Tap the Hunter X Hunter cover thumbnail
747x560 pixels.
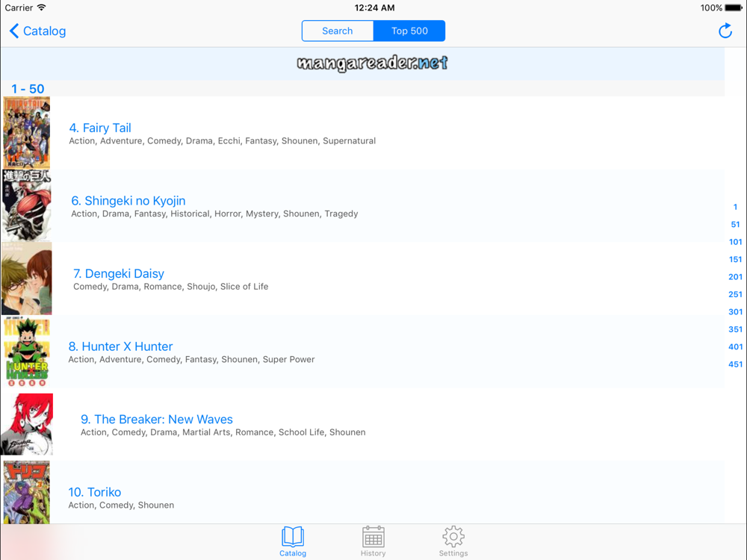coord(27,352)
